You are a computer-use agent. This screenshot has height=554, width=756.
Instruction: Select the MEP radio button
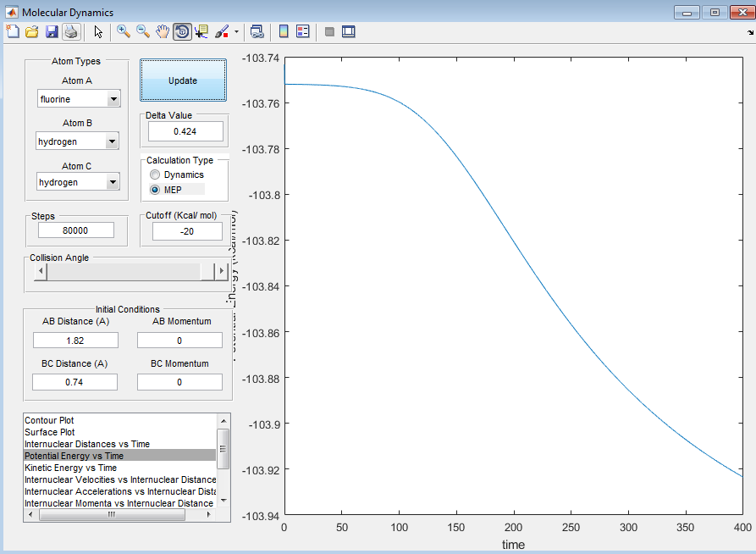click(x=155, y=190)
